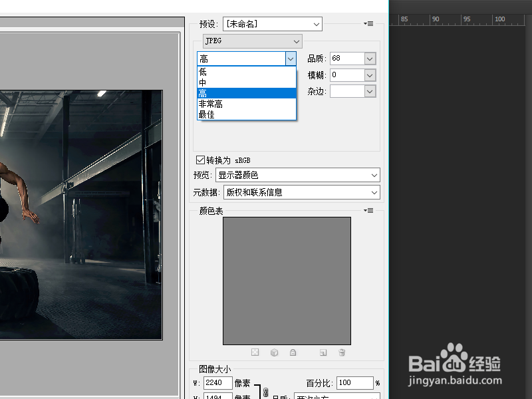This screenshot has width=532, height=399.
Task: Click the trash delete color icon
Action: [x=342, y=352]
